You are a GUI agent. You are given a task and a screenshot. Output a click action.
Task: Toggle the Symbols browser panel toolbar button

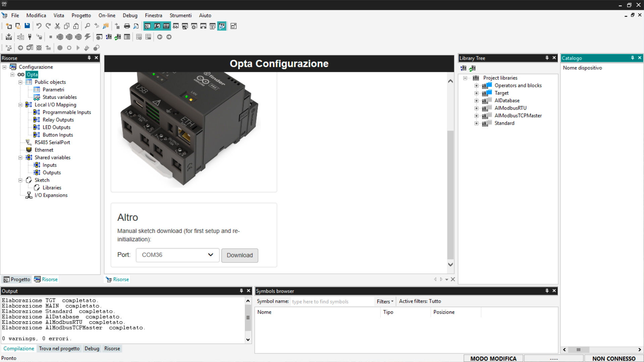222,26
